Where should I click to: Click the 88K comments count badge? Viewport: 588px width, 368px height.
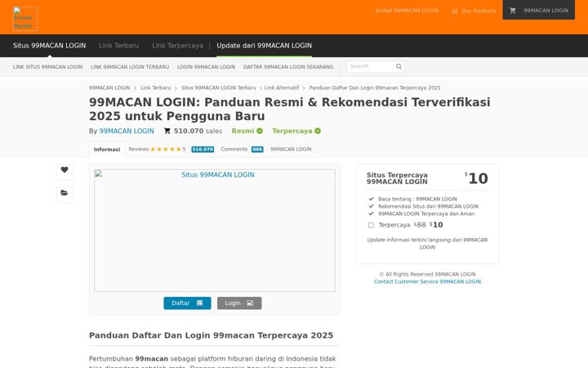click(257, 150)
